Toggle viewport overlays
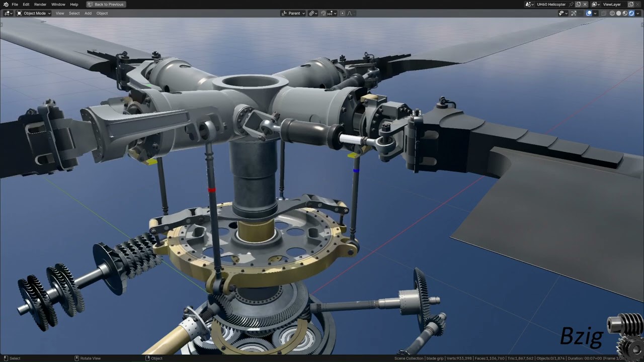The image size is (644, 362). 589,13
